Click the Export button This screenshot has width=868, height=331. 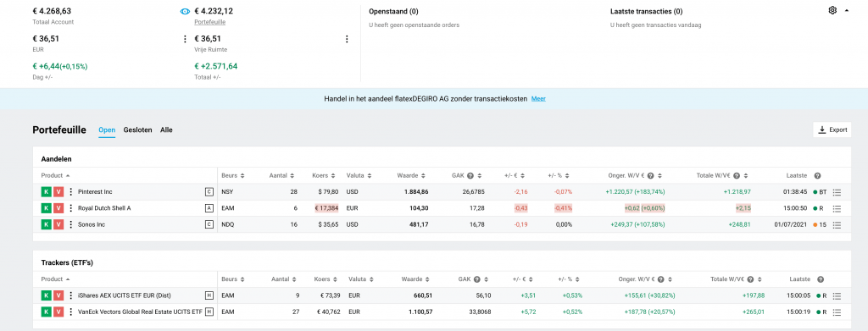click(832, 130)
